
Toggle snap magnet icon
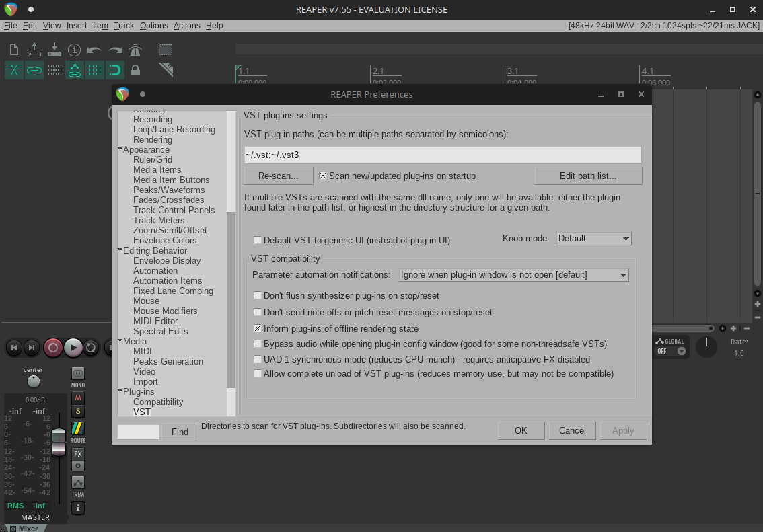(115, 70)
